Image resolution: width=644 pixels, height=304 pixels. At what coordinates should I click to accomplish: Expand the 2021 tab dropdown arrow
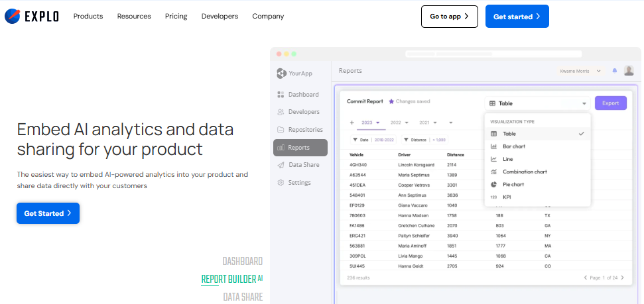click(435, 123)
